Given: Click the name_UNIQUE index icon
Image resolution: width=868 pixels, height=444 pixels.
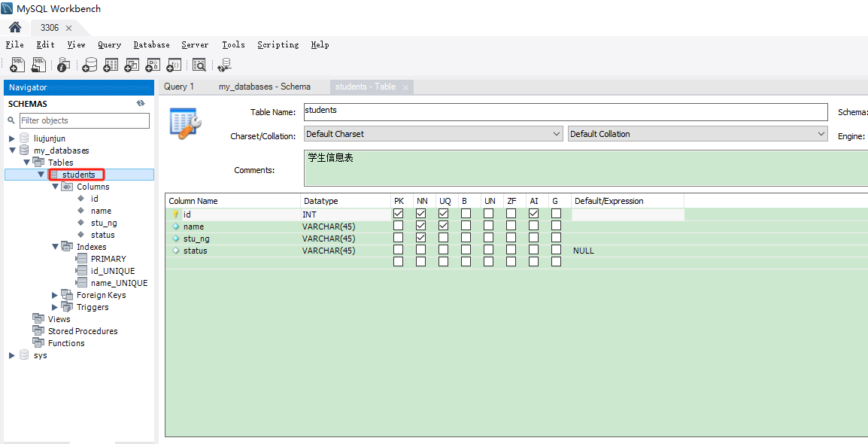Looking at the screenshot, I should (81, 283).
